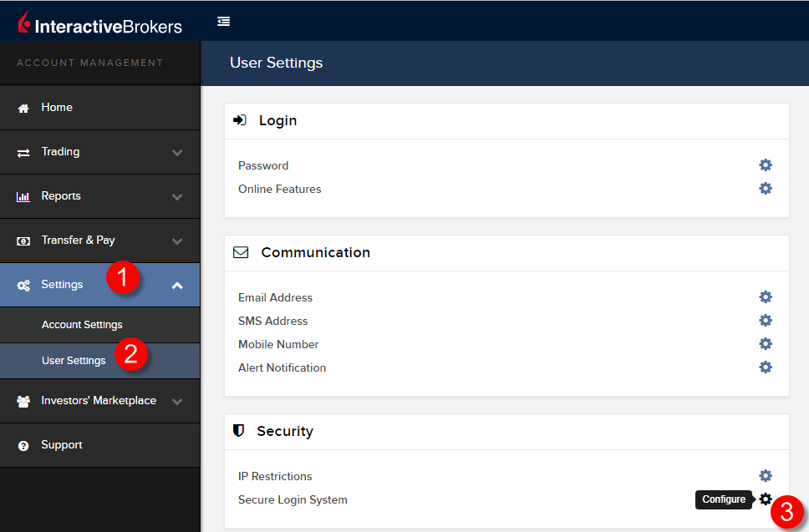Click the Home house icon

pyautogui.click(x=23, y=109)
